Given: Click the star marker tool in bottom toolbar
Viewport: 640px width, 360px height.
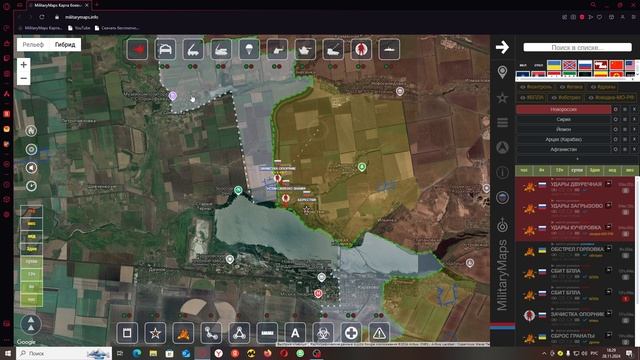Looking at the screenshot, I should tap(155, 333).
